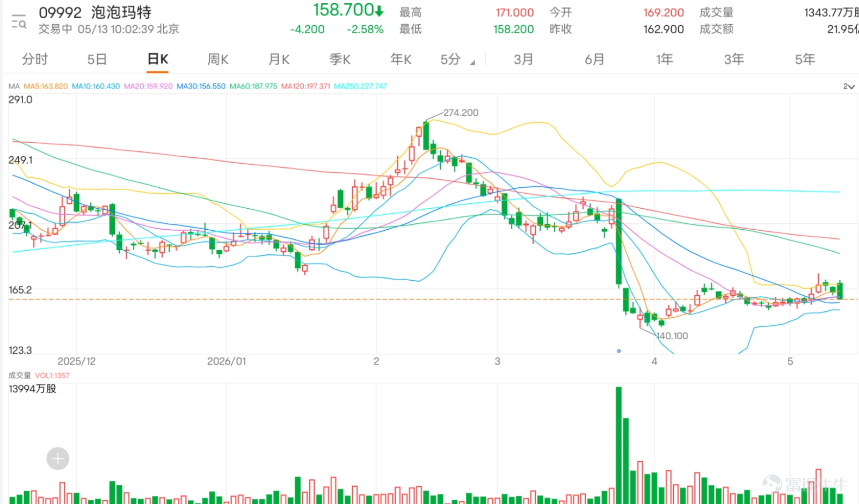Set chart range to 1年
Viewport: 859px width, 504px height.
(664, 59)
